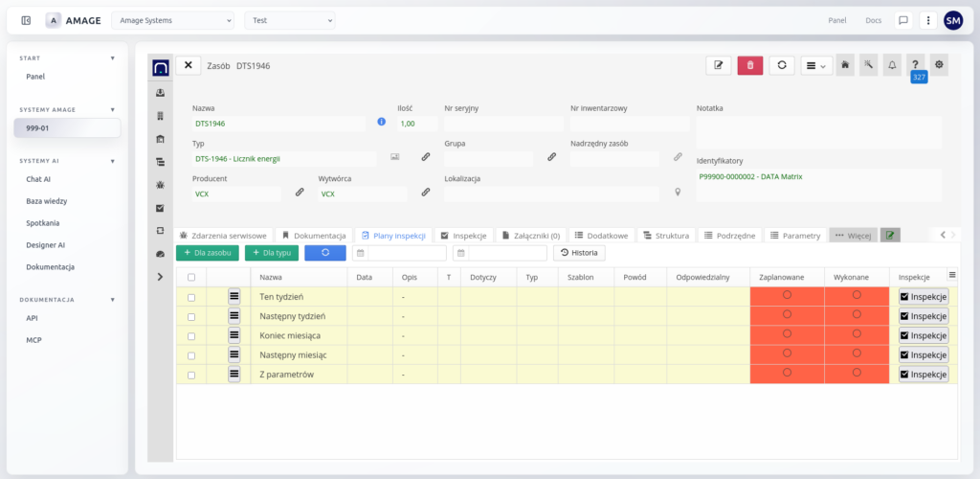Click the notification bell icon in asset toolbar
The width and height of the screenshot is (980, 479).
click(892, 65)
